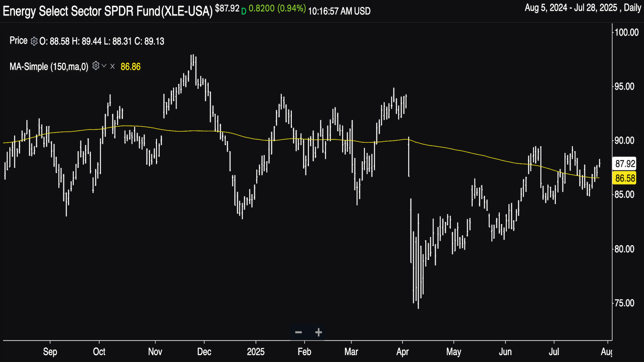Click the Energy Select Sector SPDR Fund title
This screenshot has height=362, width=644.
[x=108, y=11]
